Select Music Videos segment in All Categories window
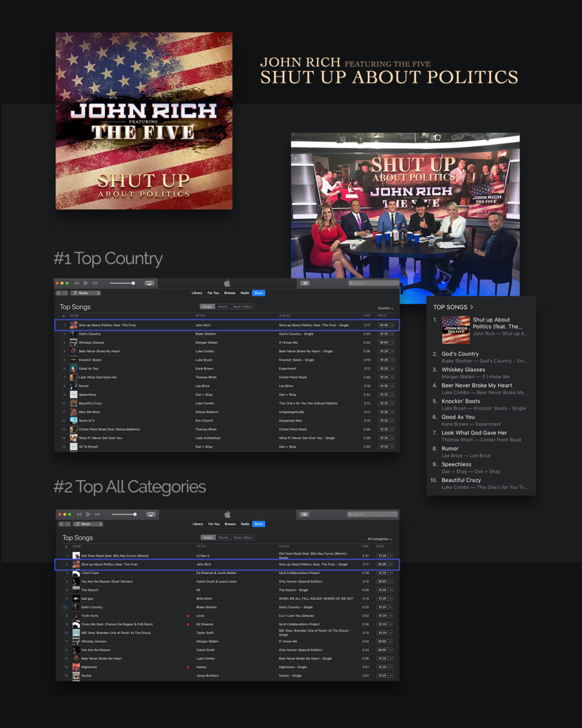Viewport: 582px width, 728px height. pos(243,537)
